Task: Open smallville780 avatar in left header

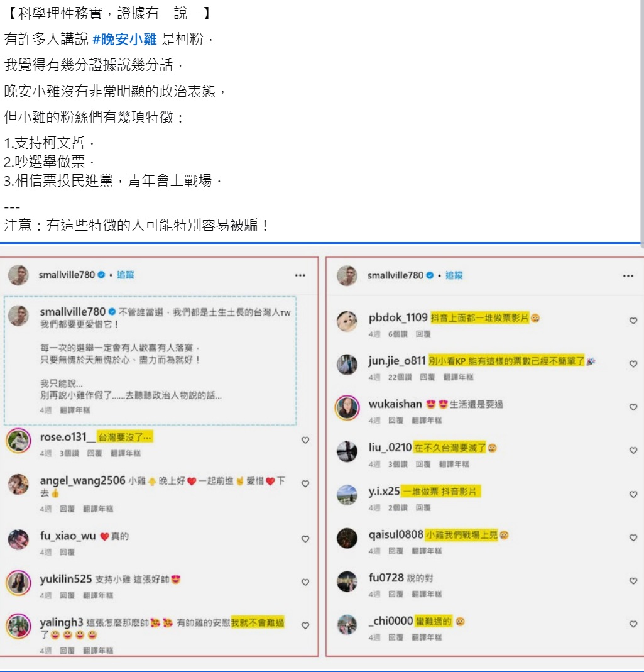Action: click(18, 275)
